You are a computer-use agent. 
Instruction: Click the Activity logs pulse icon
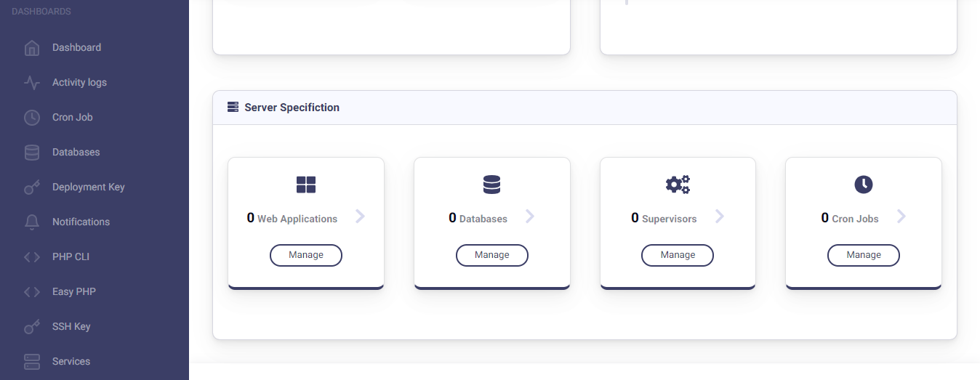pyautogui.click(x=32, y=83)
